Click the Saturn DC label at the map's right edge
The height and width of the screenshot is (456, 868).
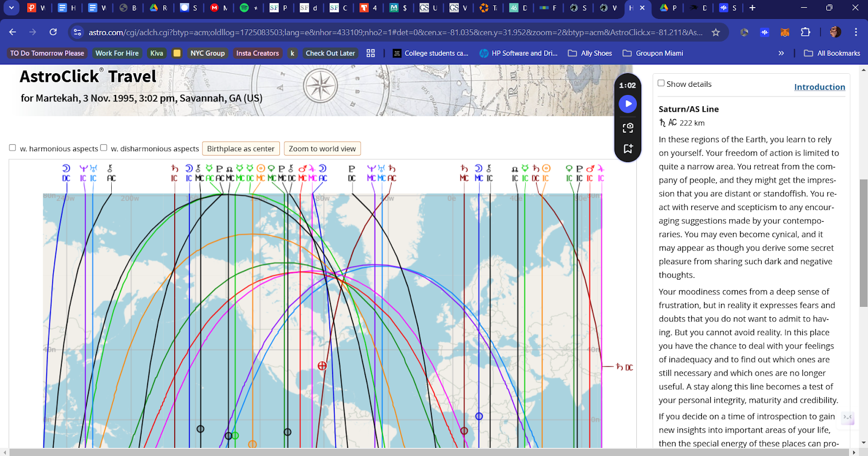624,367
